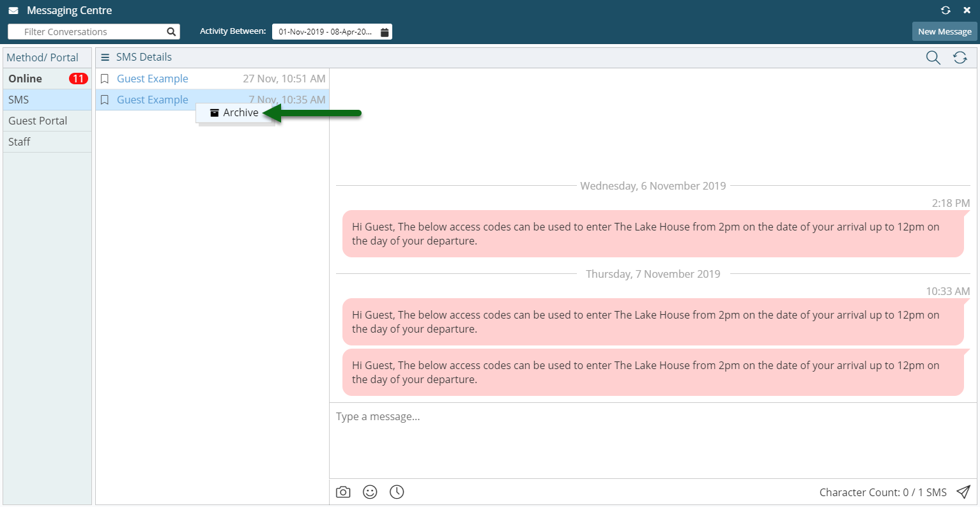
Task: Flag the 7 Nov Guest Example conversation
Action: pyautogui.click(x=105, y=100)
